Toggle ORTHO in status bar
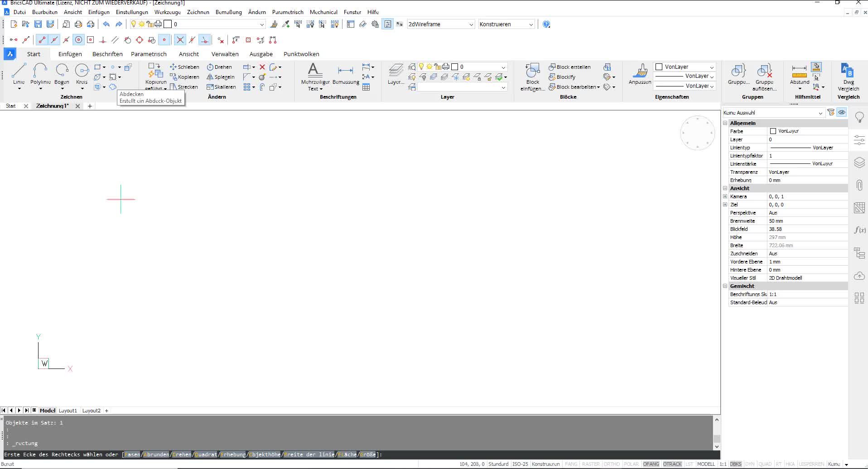The width and height of the screenshot is (868, 469). click(612, 464)
